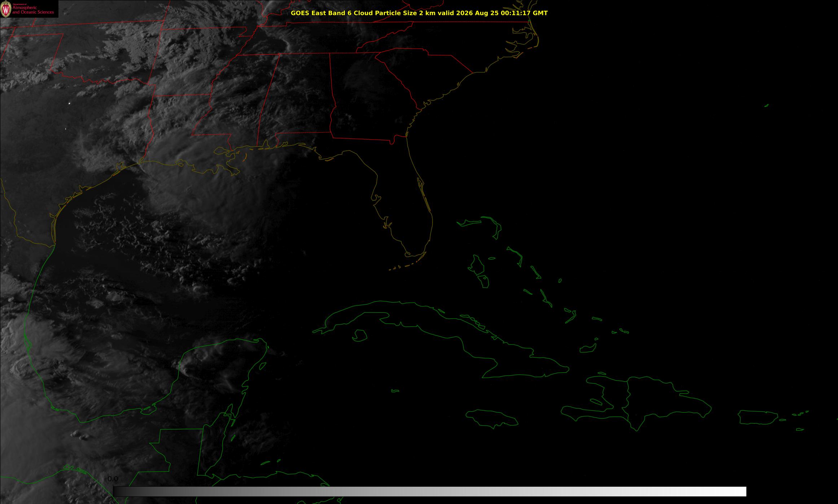Click inside the Jamaica island outline
Viewport: 838px width, 504px height.
(x=492, y=418)
